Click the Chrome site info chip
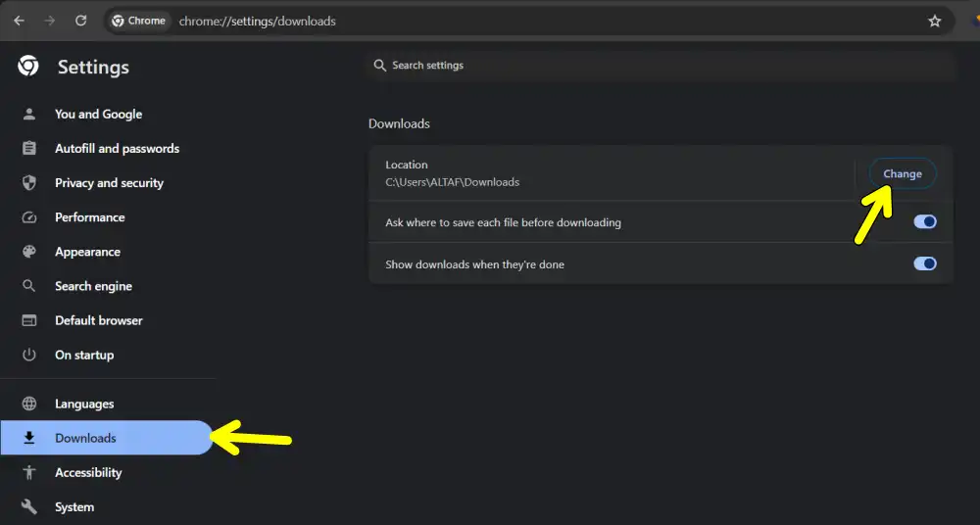 tap(139, 21)
